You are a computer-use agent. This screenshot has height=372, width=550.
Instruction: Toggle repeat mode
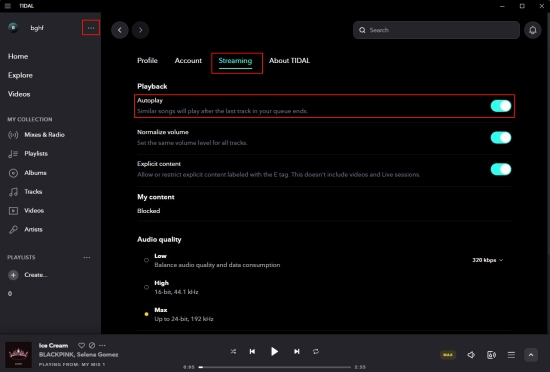click(316, 351)
